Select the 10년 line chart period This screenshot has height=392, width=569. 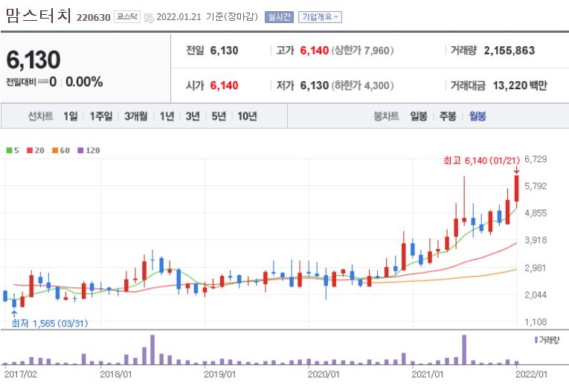pyautogui.click(x=248, y=116)
